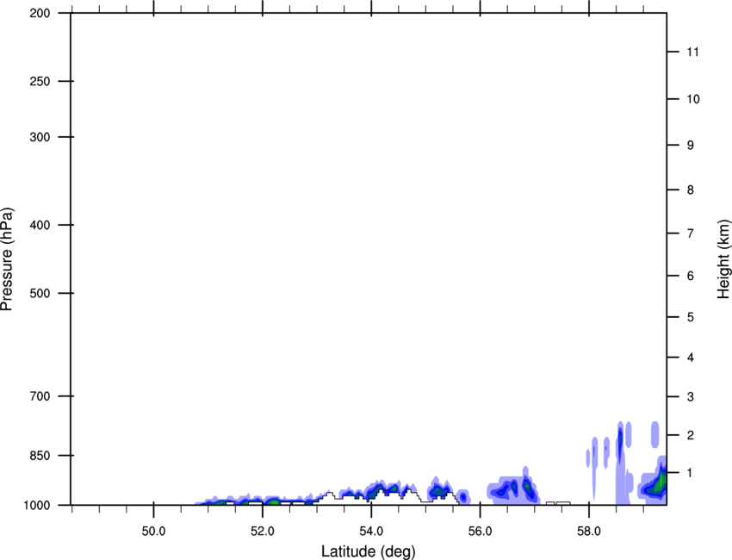Click the 50.0 latitude tick label

point(153,532)
